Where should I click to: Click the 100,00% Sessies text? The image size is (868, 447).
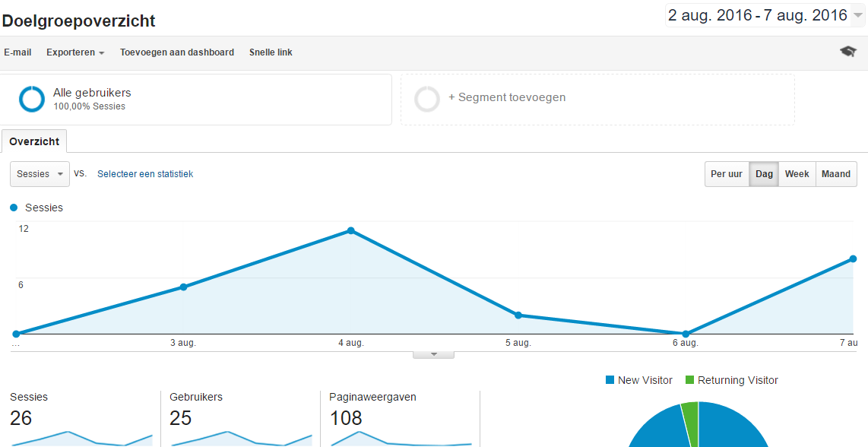pos(89,106)
